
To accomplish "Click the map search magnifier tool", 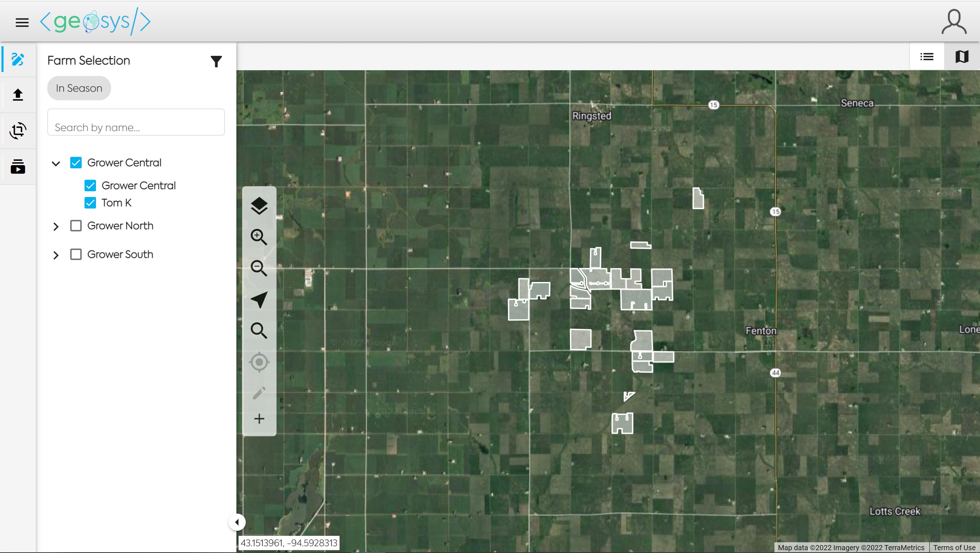I will point(259,330).
